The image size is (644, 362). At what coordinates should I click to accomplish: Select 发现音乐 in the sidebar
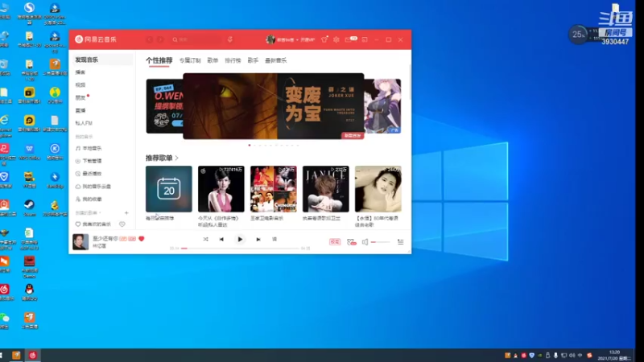click(x=103, y=60)
